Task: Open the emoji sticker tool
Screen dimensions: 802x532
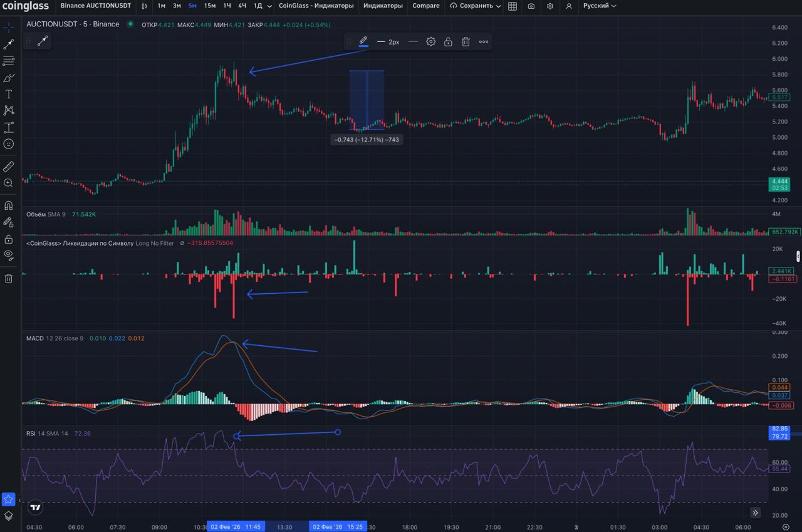Action: coord(9,144)
